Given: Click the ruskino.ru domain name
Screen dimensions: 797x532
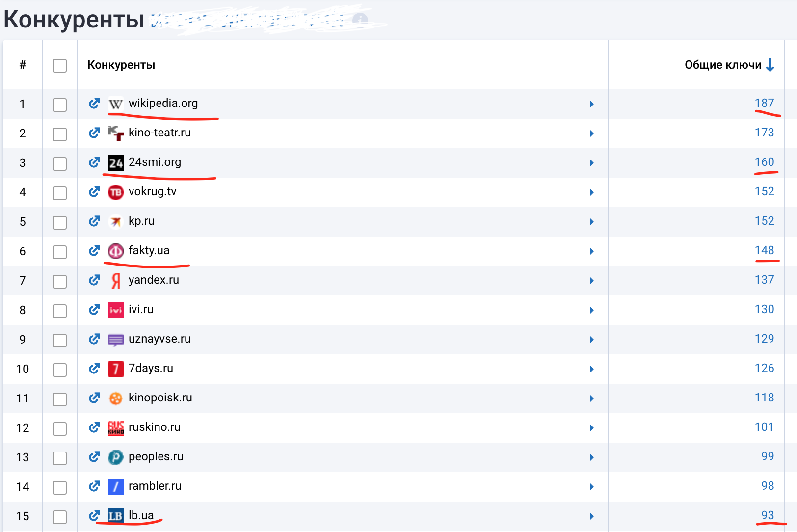Looking at the screenshot, I should click(x=155, y=427).
